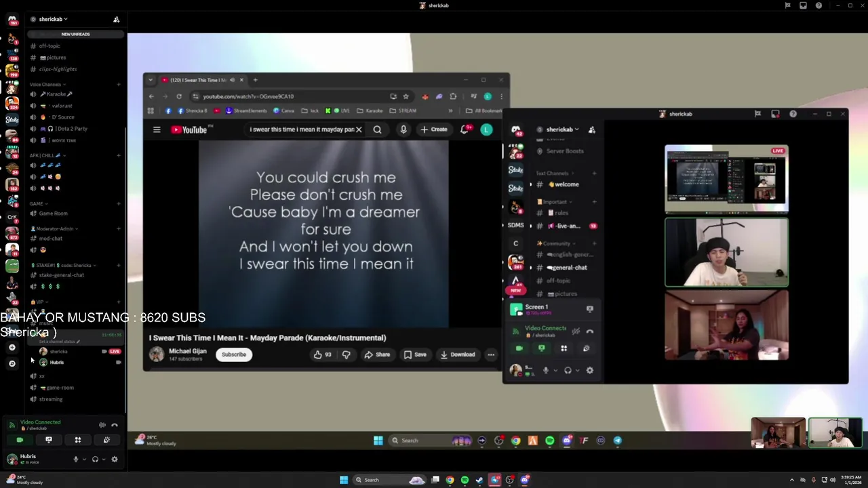
Task: Open microphone input options arrow
Action: 84,459
